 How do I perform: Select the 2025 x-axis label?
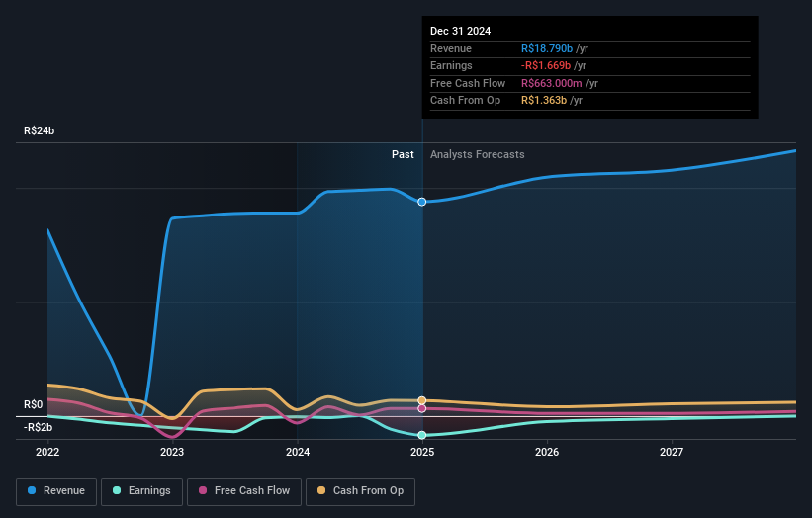[x=422, y=452]
